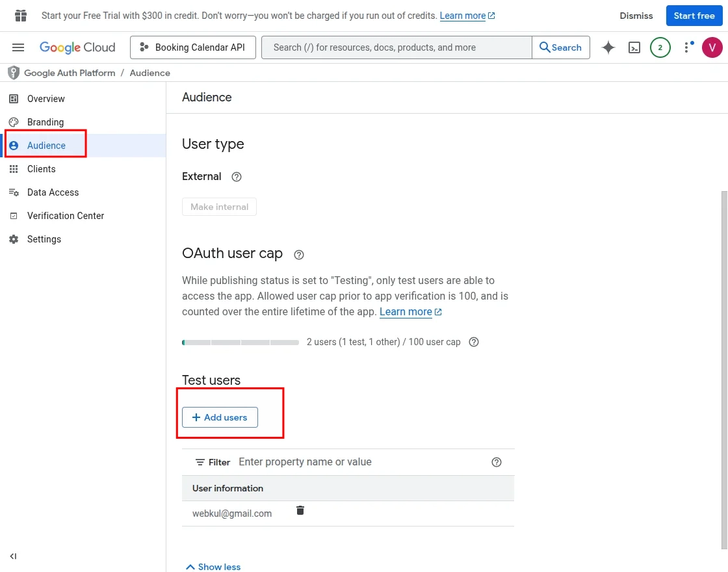Click the Add users button
The height and width of the screenshot is (572, 728).
click(x=220, y=417)
